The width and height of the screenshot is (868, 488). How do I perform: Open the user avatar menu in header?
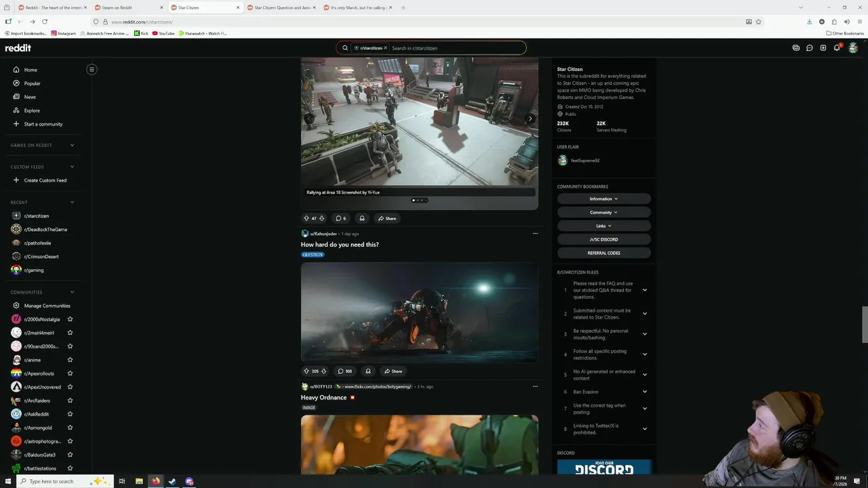853,48
